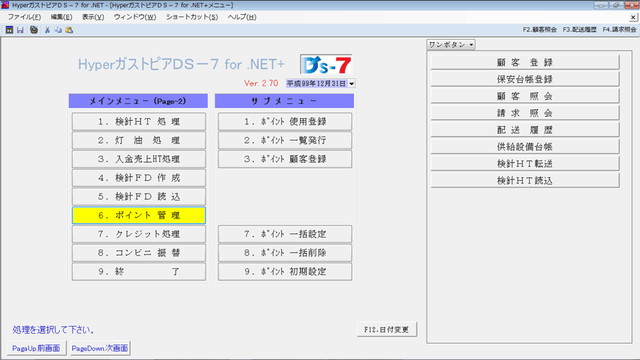This screenshot has height=360, width=640.
Task: Click メインメニュー (Page-2) header
Action: 138,101
